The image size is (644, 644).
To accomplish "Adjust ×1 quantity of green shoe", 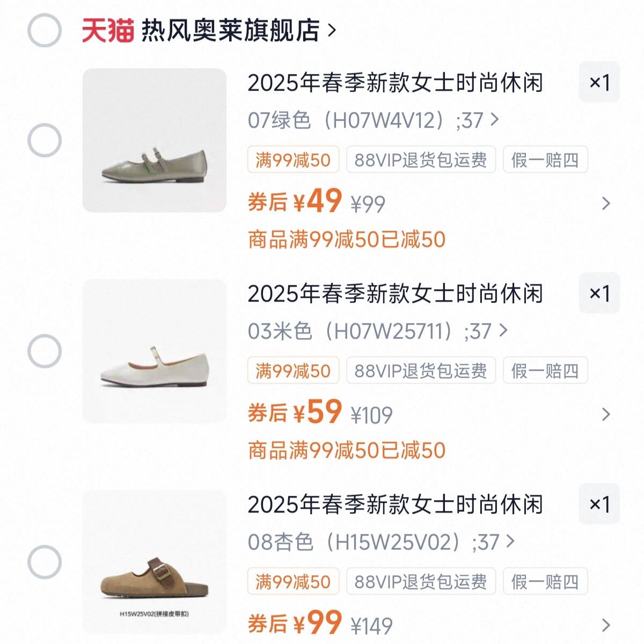I will (599, 83).
